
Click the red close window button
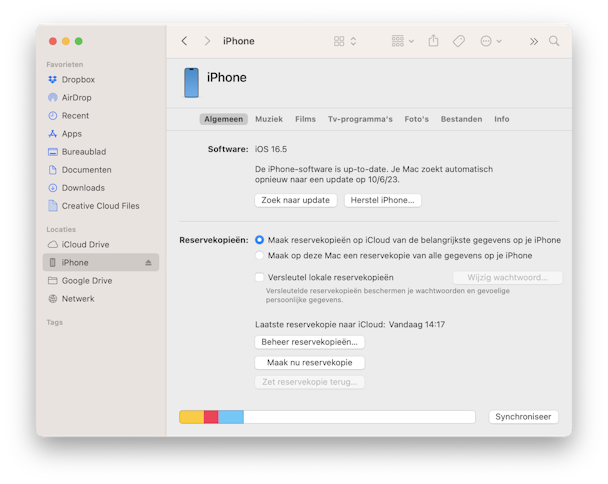pos(53,41)
